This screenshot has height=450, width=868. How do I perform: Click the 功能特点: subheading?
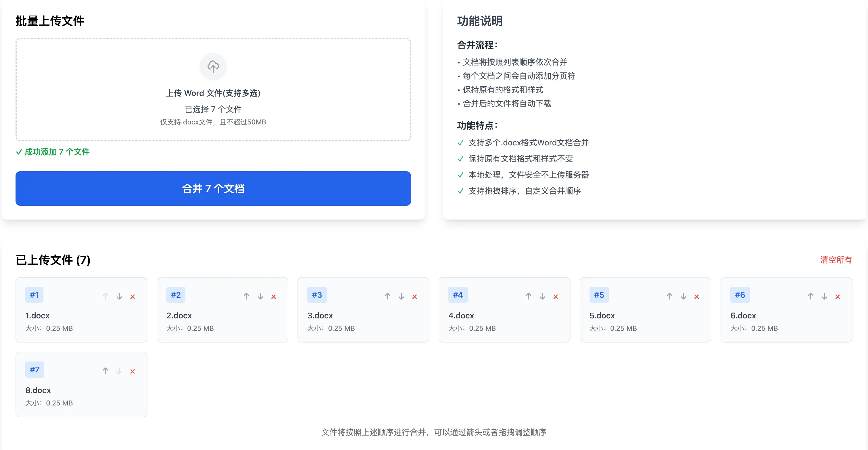477,125
